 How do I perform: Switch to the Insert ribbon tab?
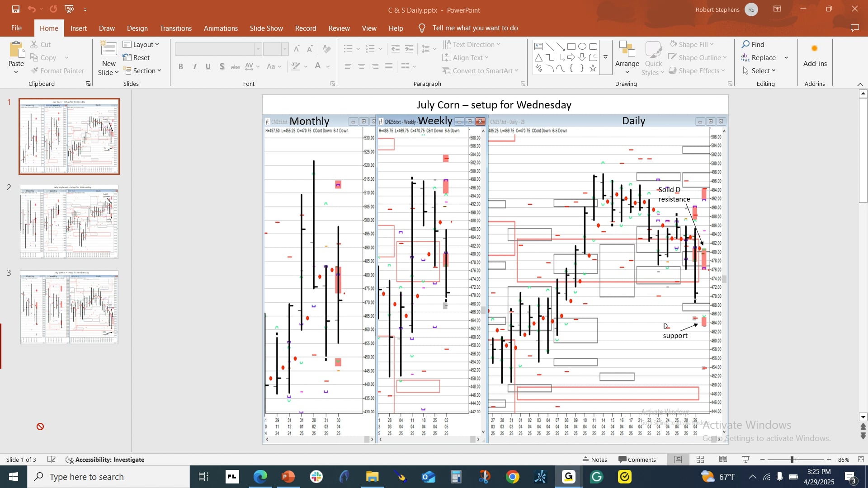(x=79, y=28)
